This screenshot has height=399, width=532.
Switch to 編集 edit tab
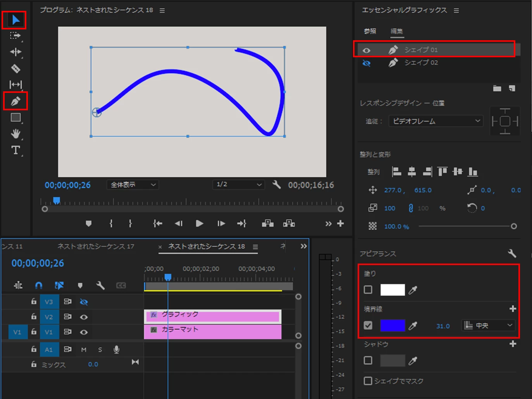[x=397, y=31]
